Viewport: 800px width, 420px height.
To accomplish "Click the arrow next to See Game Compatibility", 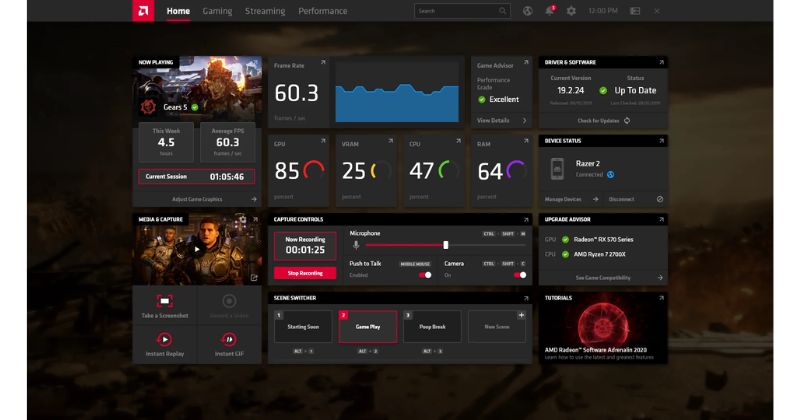I will click(660, 278).
